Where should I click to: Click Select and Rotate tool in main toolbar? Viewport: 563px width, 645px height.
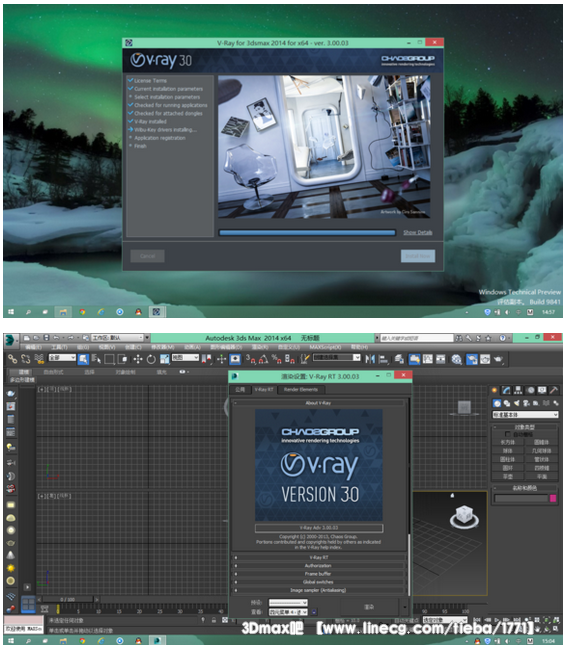pyautogui.click(x=151, y=359)
